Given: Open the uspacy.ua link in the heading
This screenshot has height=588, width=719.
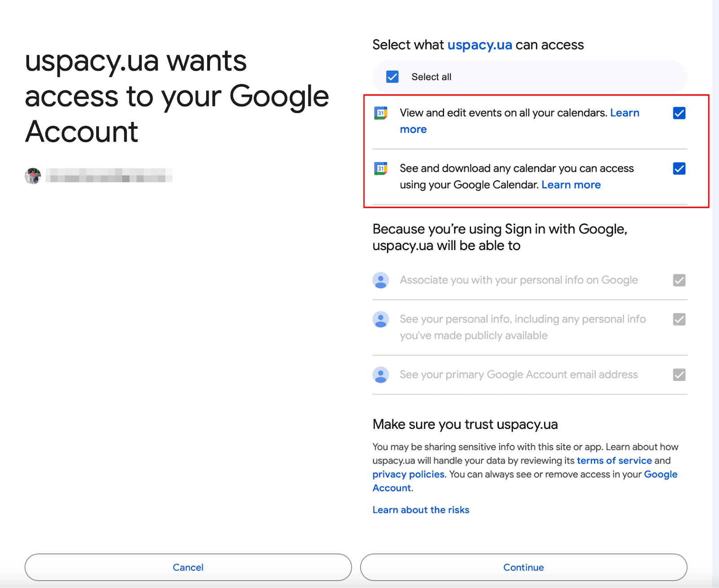Looking at the screenshot, I should [479, 45].
